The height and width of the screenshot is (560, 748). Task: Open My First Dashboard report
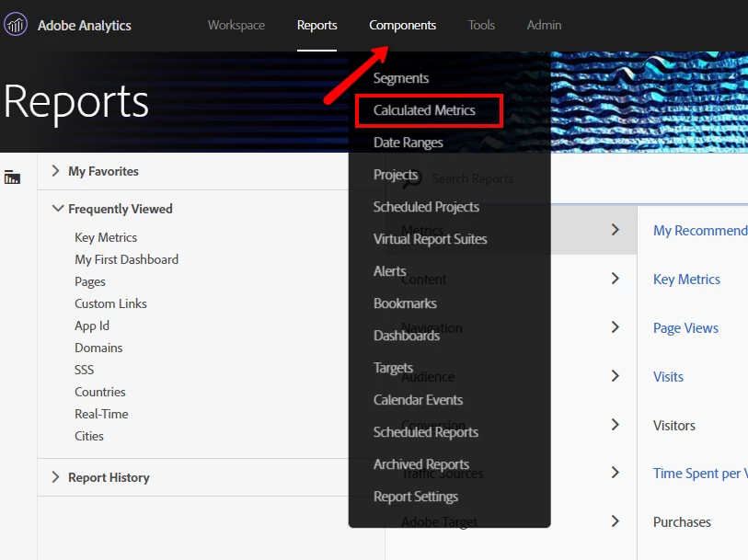[126, 259]
